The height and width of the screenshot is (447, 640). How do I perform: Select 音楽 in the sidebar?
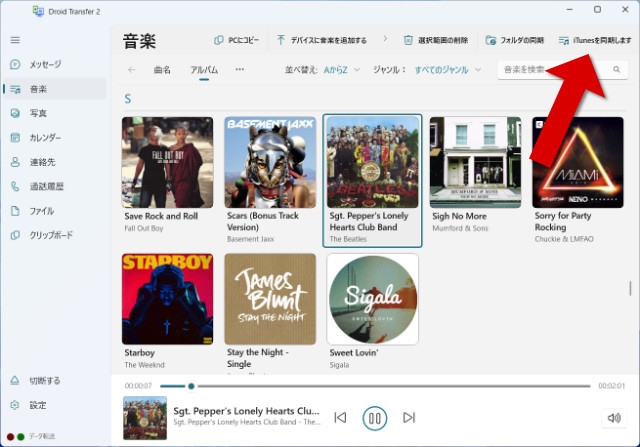(x=55, y=89)
